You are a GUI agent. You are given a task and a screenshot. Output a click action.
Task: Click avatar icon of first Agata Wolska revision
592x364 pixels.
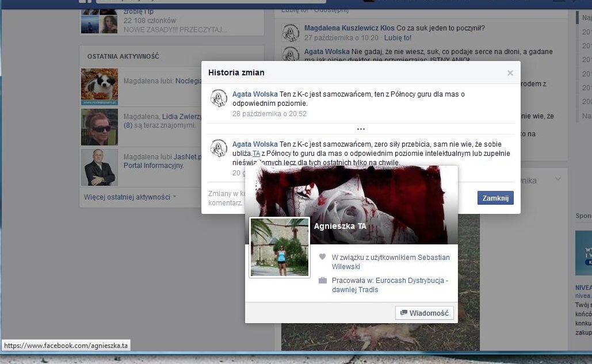pyautogui.click(x=219, y=98)
